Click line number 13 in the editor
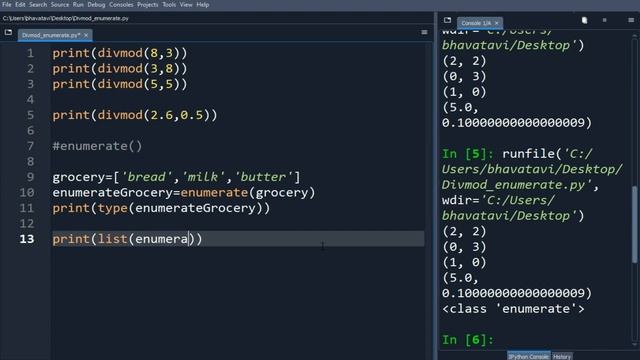Image resolution: width=640 pixels, height=360 pixels. click(27, 239)
